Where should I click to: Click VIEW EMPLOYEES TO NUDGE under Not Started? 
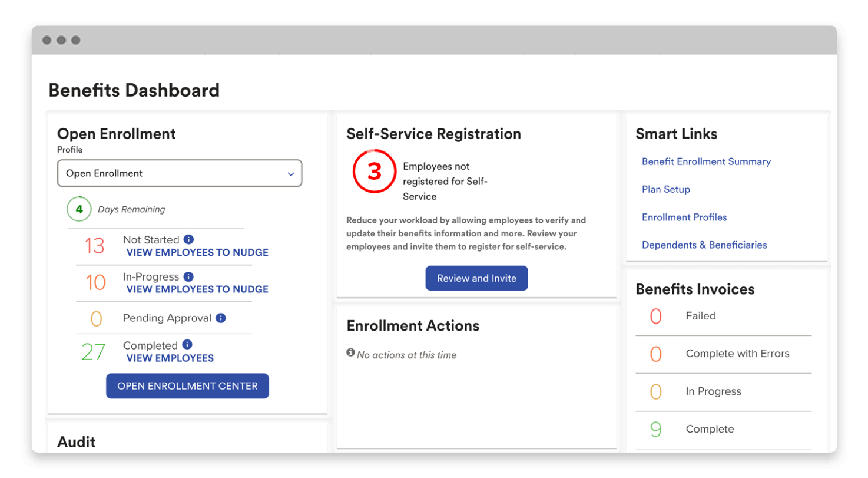[x=197, y=252]
